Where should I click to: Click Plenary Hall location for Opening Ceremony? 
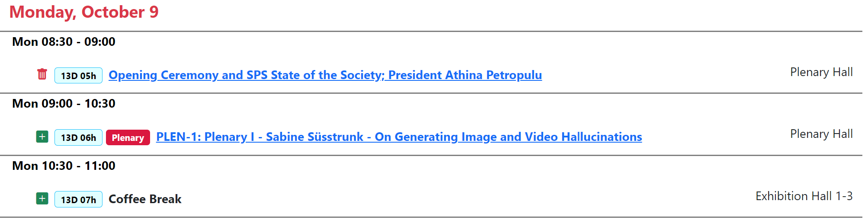tap(821, 72)
